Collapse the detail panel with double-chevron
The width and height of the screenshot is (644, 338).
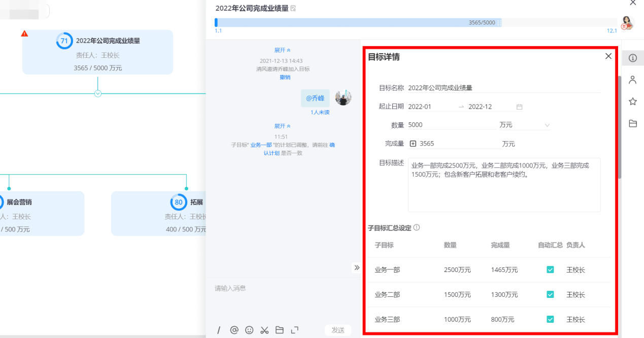(357, 267)
